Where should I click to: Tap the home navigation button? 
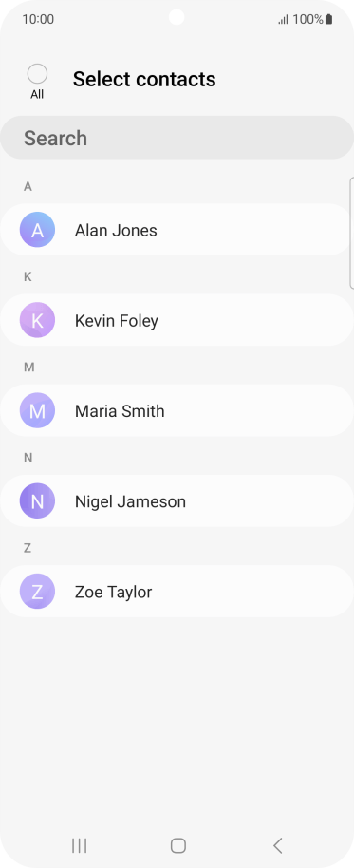click(x=178, y=845)
